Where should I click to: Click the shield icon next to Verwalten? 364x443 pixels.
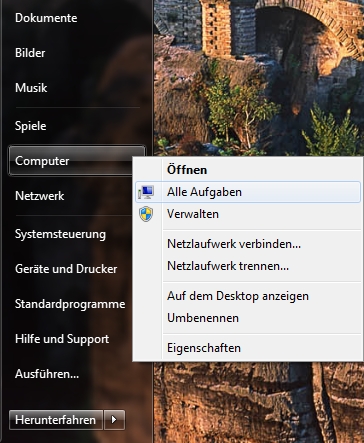pos(146,214)
